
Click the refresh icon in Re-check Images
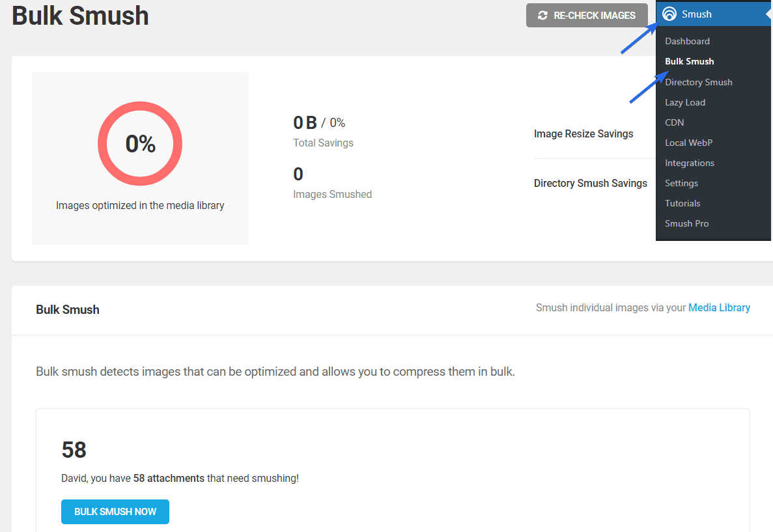point(542,15)
